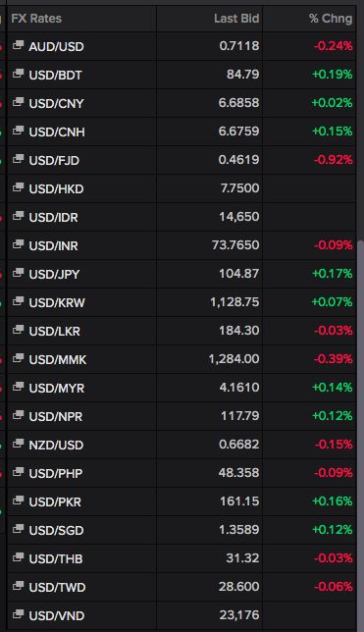Sort by the Last Bid column header
This screenshot has width=364, height=632.
(x=236, y=19)
